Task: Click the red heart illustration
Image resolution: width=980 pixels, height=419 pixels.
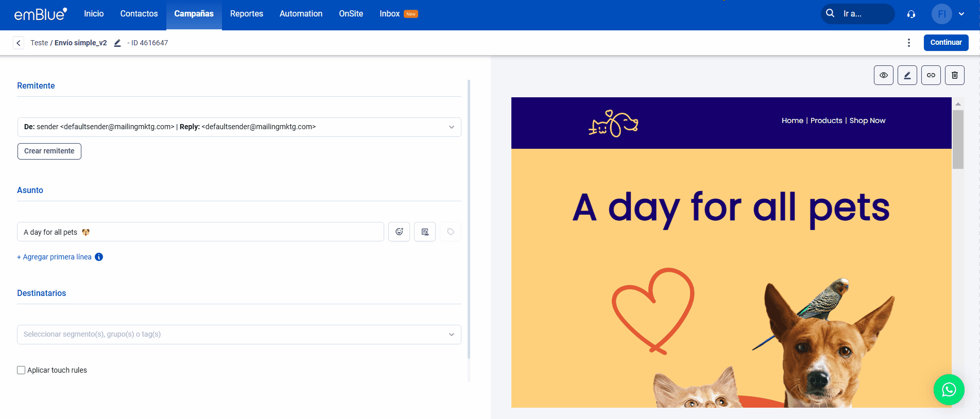Action: click(653, 311)
